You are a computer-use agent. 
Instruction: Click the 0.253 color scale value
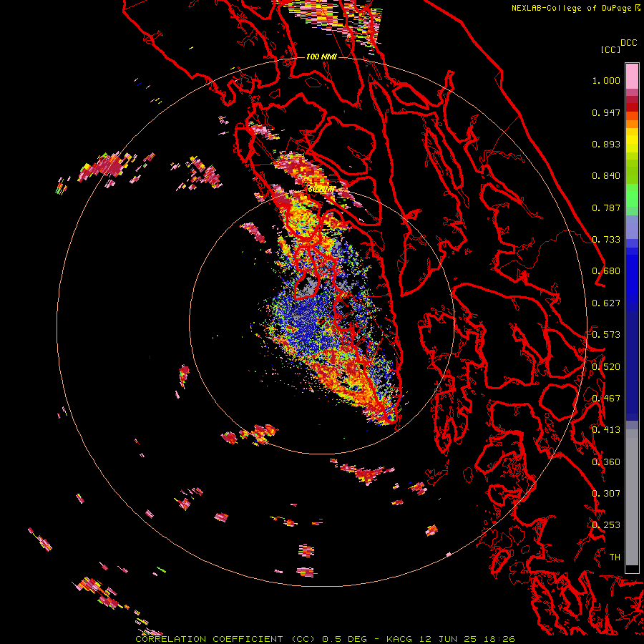click(x=606, y=525)
